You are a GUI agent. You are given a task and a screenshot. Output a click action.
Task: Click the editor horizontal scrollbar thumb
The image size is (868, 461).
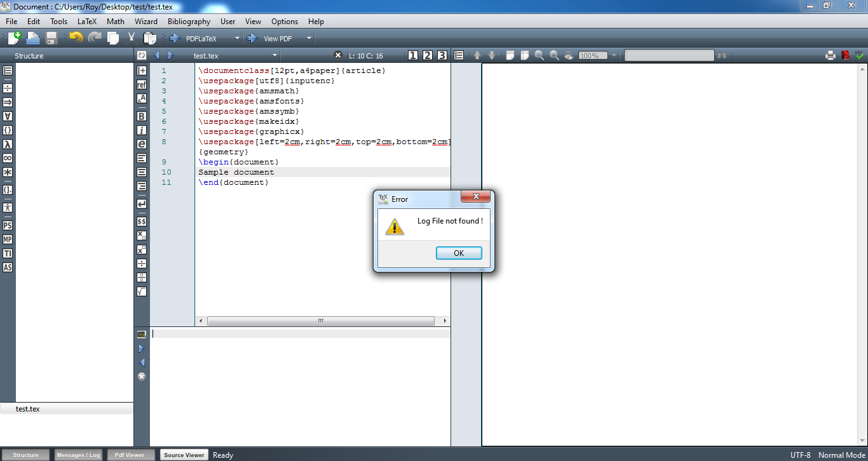click(320, 321)
